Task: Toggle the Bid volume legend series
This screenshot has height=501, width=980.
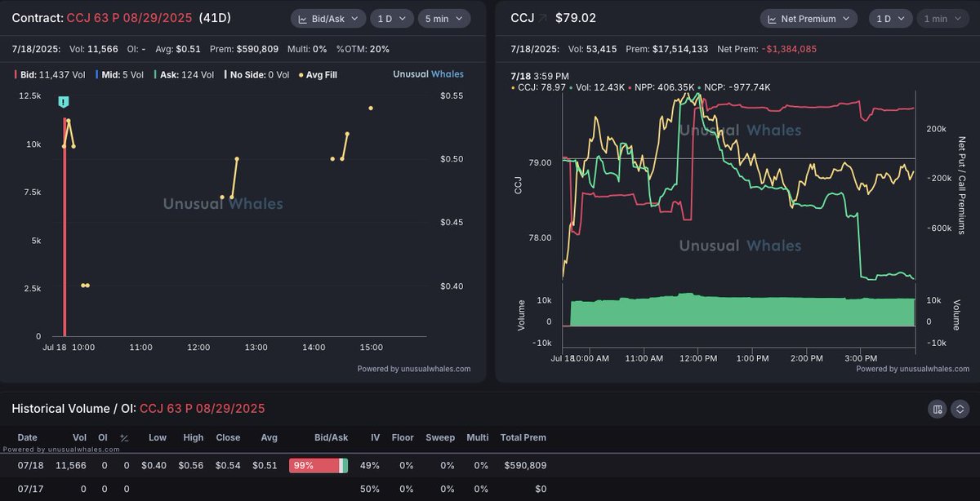Action: point(50,74)
